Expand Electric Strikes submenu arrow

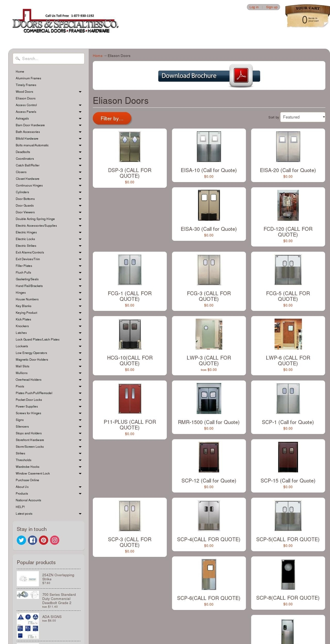pos(80,246)
